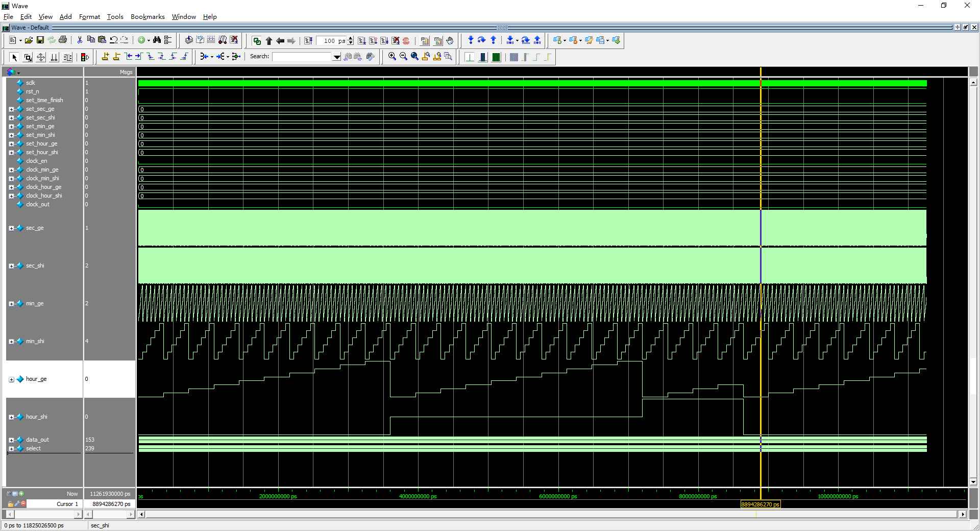Click the run length 100 ps field

pyautogui.click(x=332, y=41)
